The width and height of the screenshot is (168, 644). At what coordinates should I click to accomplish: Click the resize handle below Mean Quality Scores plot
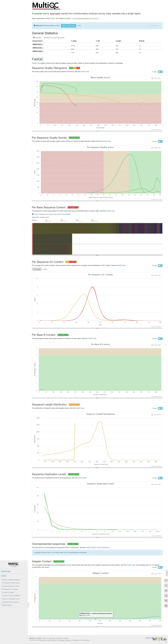click(x=97, y=131)
